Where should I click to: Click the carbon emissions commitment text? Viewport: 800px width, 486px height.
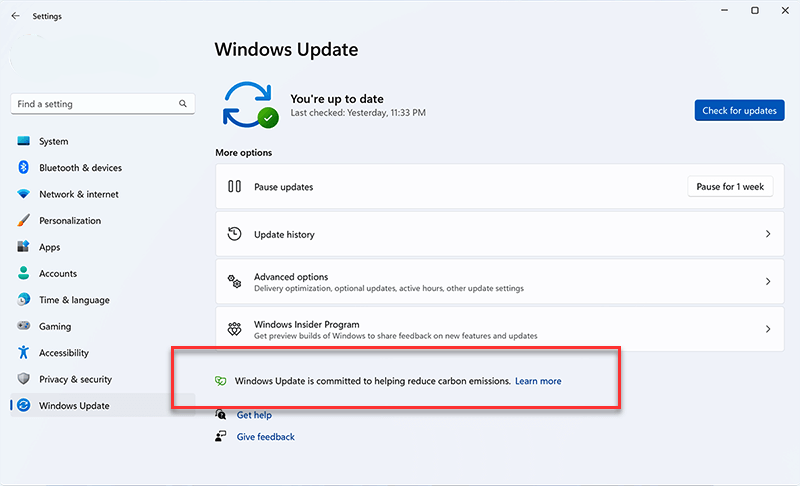tap(372, 381)
